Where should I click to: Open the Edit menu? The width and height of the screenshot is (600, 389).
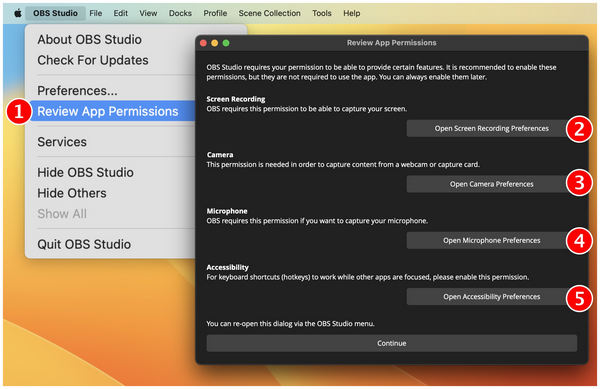click(x=121, y=13)
